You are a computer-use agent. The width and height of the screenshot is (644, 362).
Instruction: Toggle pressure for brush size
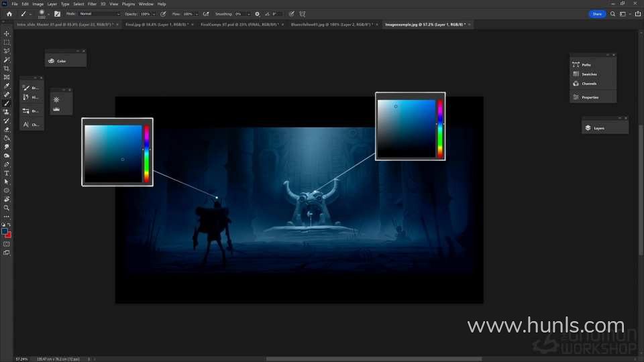291,14
